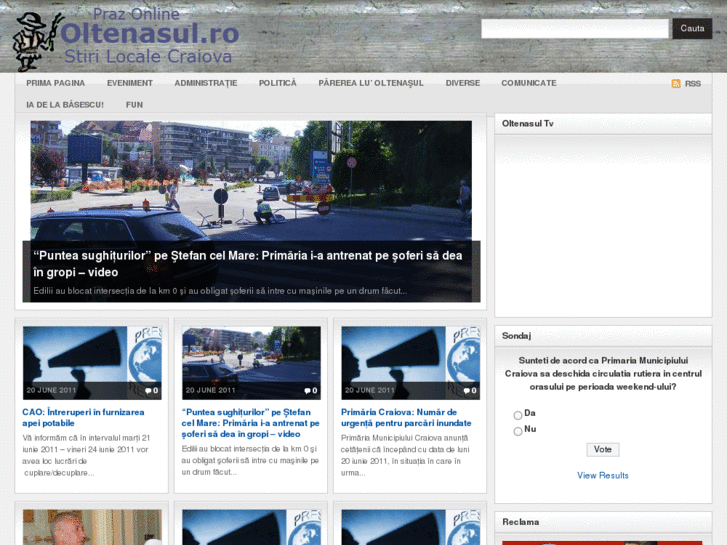Select the 'Da' poll option
This screenshot has height=545, width=727.
[x=518, y=415]
